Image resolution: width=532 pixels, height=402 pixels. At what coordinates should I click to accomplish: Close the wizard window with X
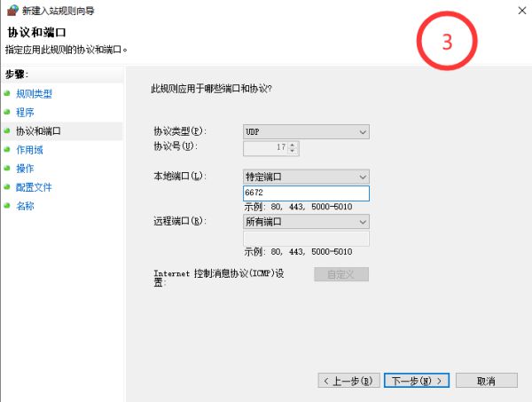(x=518, y=10)
